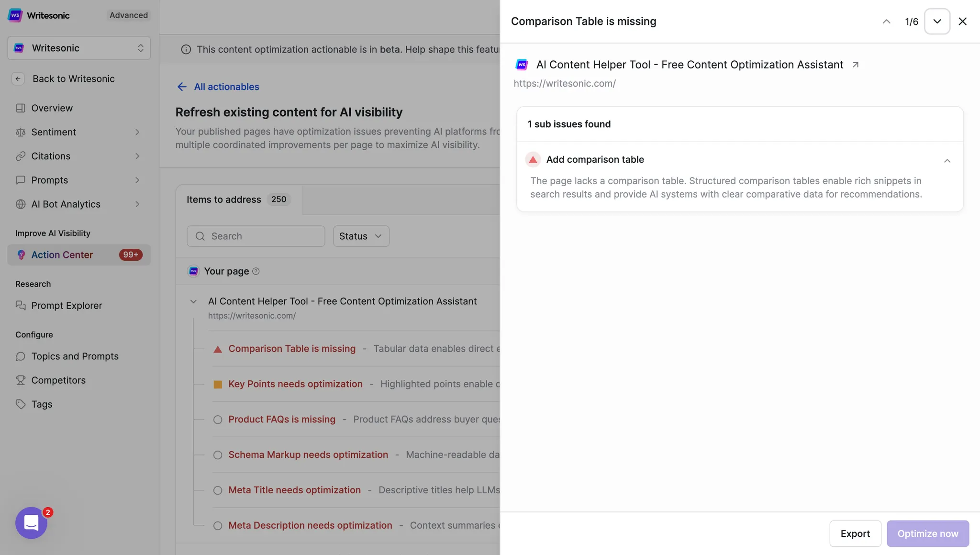Image resolution: width=980 pixels, height=555 pixels.
Task: Click the info icon in beta banner
Action: [186, 49]
